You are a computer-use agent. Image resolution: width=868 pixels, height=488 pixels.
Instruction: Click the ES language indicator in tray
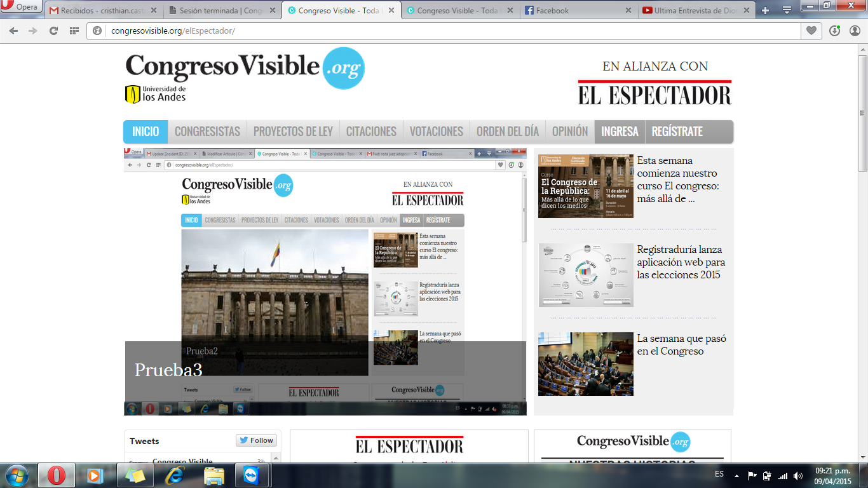tap(719, 474)
